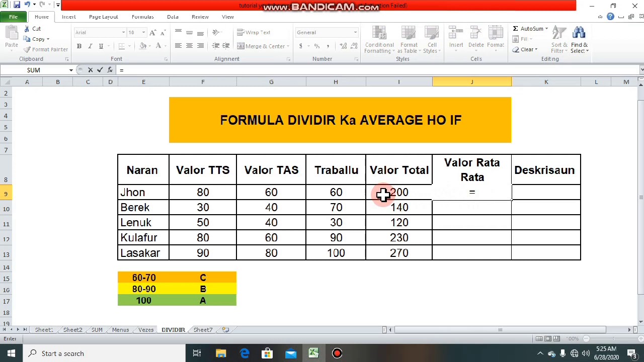The height and width of the screenshot is (362, 644).
Task: Switch to the Review tab
Action: point(200,17)
